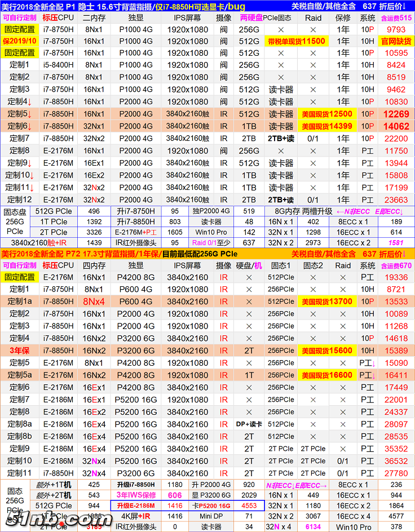This screenshot has height=532, width=415.
Task: Select the price 15389
Action: [396, 351]
